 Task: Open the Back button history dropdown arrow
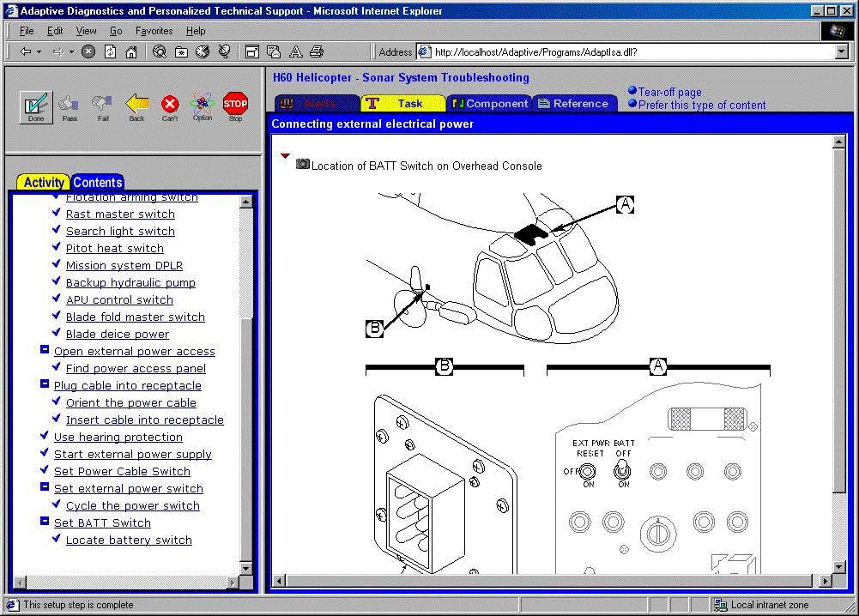click(39, 52)
